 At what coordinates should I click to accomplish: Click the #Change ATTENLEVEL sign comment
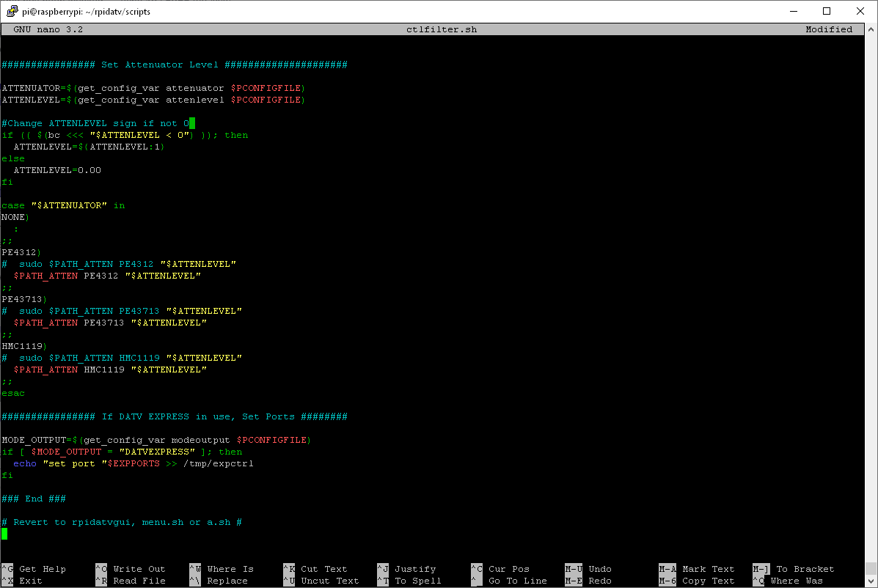point(95,124)
